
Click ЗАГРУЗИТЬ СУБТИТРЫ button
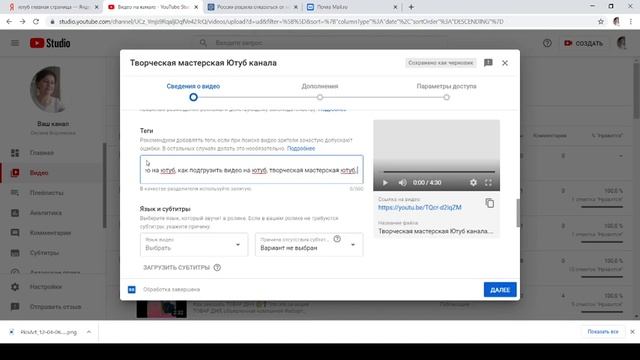(176, 268)
